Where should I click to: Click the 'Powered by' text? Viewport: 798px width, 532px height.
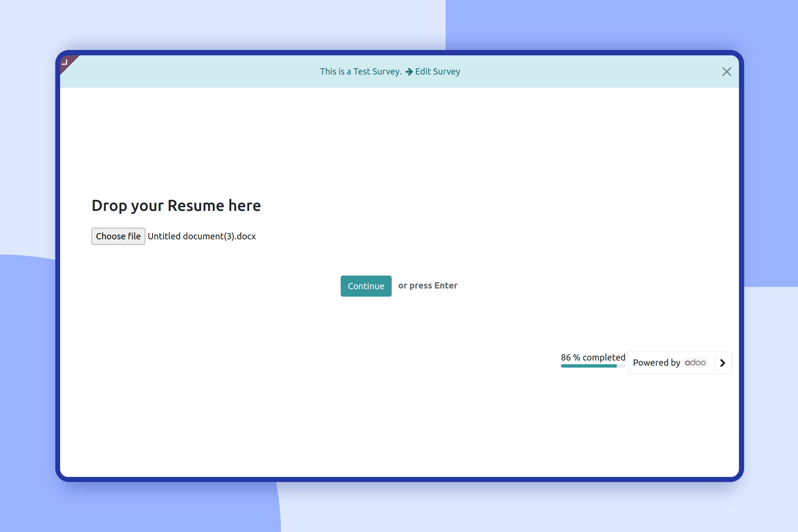tap(656, 363)
